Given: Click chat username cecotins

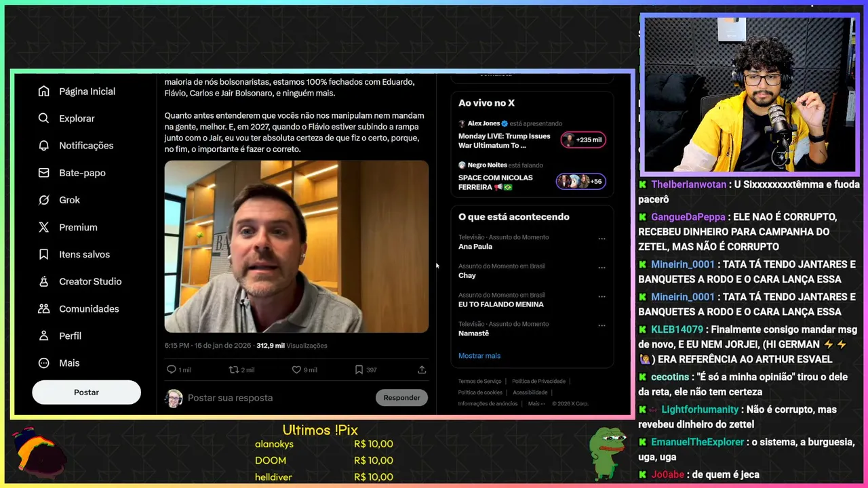Looking at the screenshot, I should coord(670,377).
